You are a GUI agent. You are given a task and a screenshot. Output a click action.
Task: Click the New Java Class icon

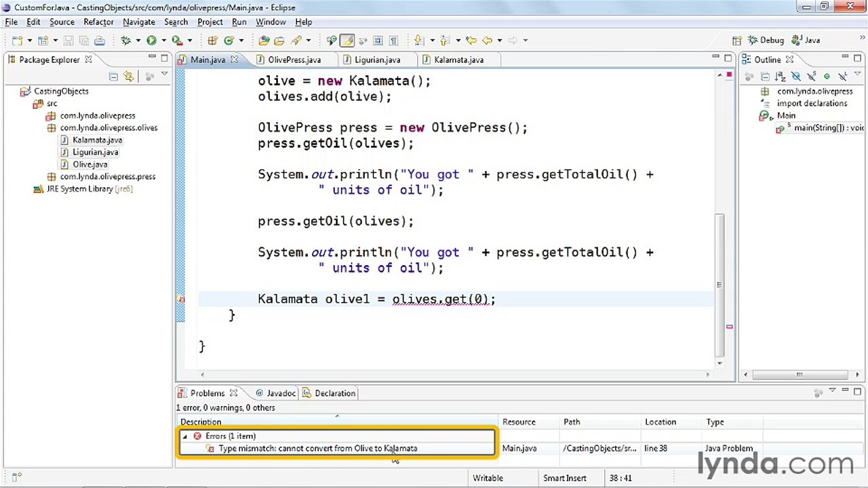[229, 41]
